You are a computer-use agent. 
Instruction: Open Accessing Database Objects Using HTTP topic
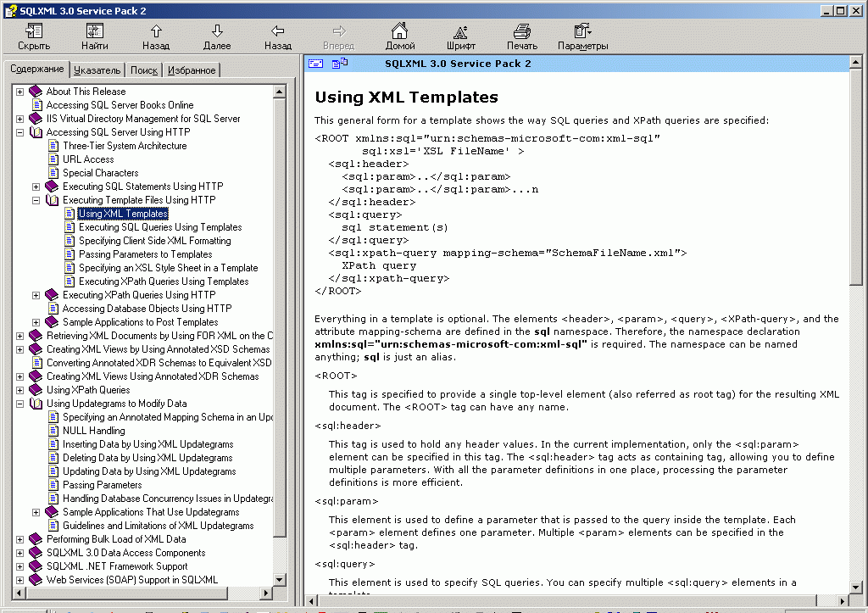[x=147, y=309]
